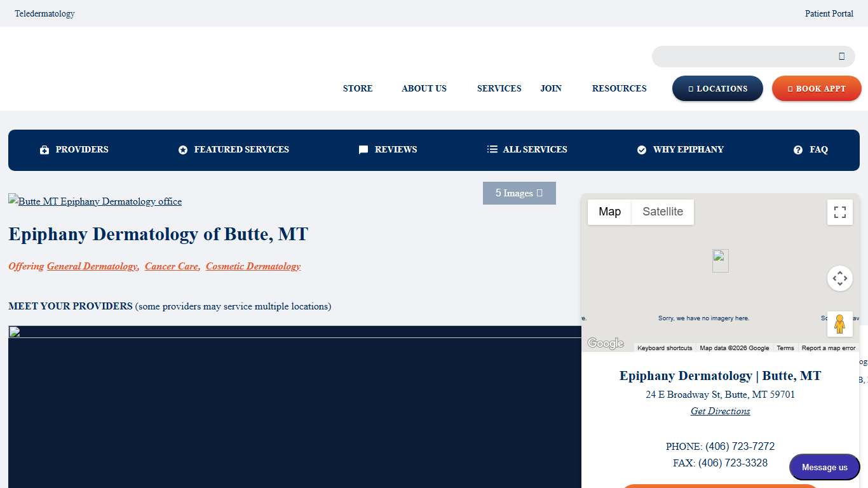
Task: Click the FAQ question mark icon
Action: pyautogui.click(x=797, y=149)
